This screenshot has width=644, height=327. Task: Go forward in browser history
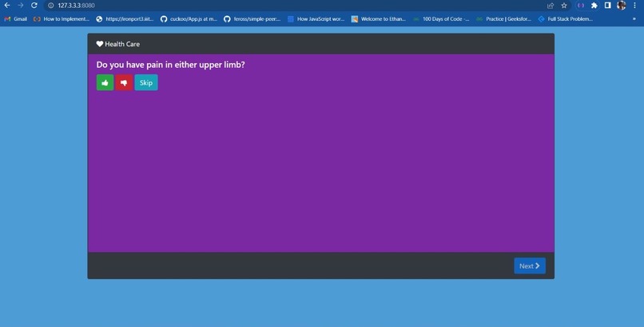click(x=21, y=6)
